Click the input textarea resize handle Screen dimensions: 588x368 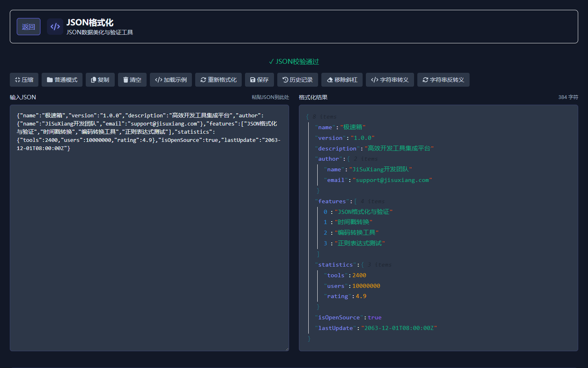pyautogui.click(x=287, y=349)
